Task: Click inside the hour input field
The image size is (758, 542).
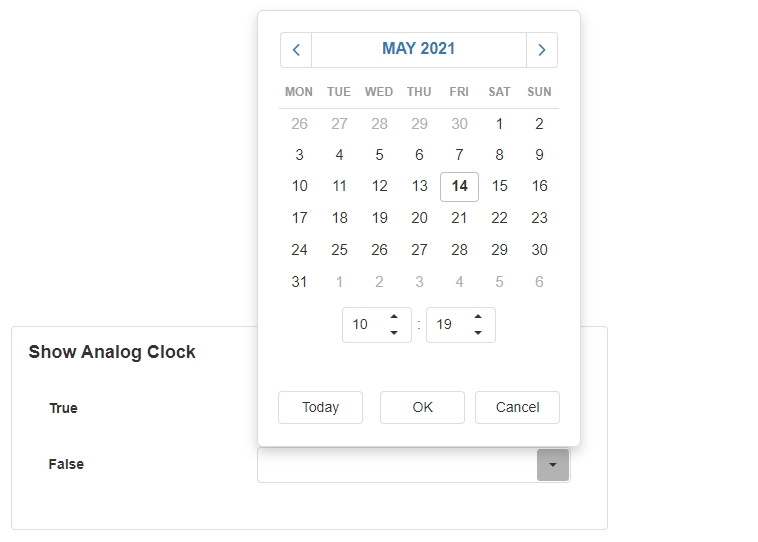Action: coord(362,325)
